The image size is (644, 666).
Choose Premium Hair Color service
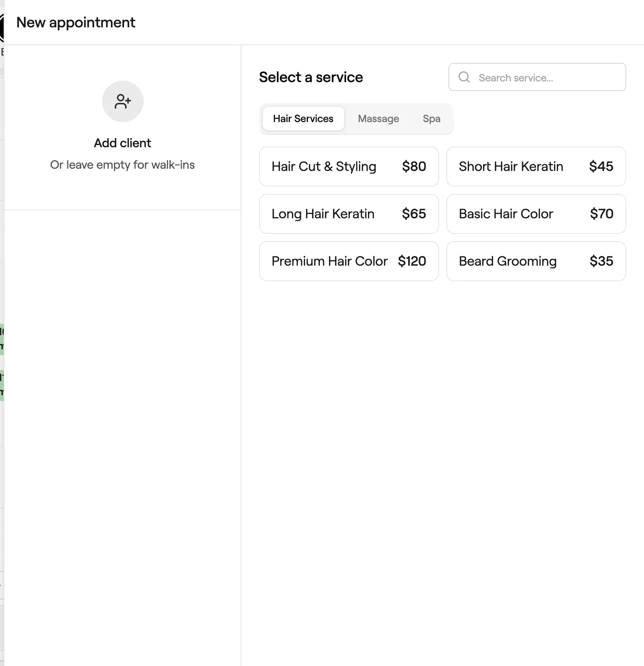[x=349, y=261]
